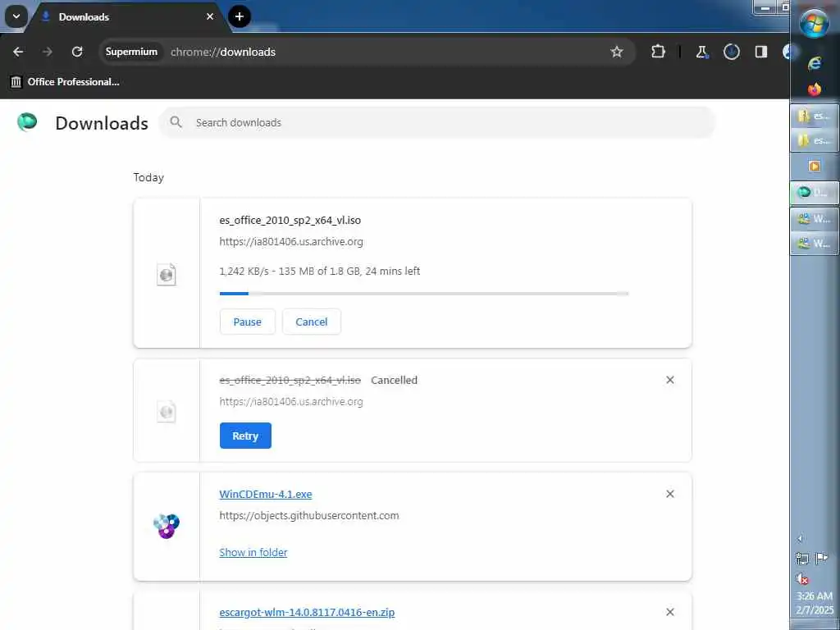
Task: Bookmark this page with the star icon
Action: 617,52
